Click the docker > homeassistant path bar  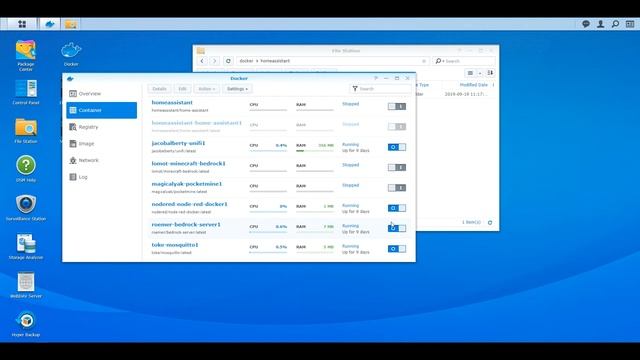(333, 61)
